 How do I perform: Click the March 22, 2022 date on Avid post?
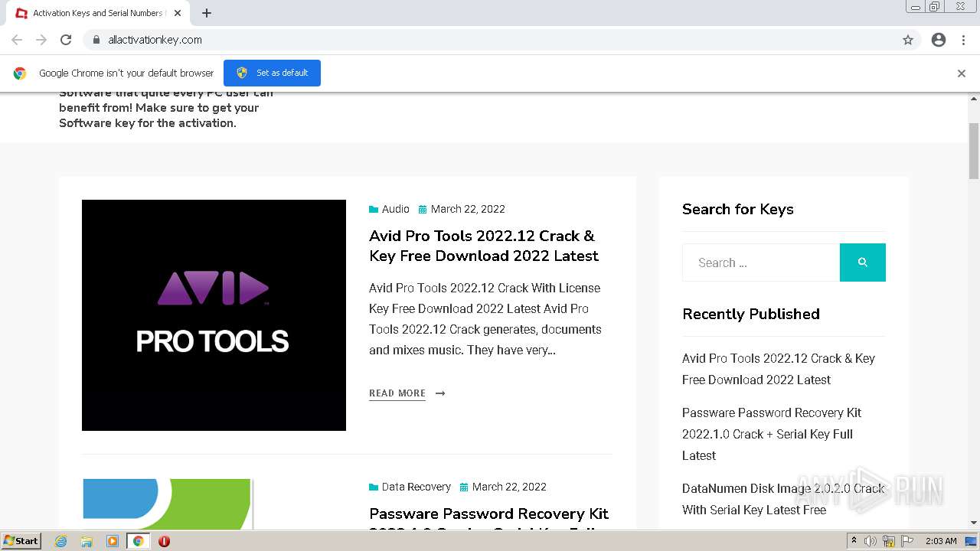pos(468,209)
